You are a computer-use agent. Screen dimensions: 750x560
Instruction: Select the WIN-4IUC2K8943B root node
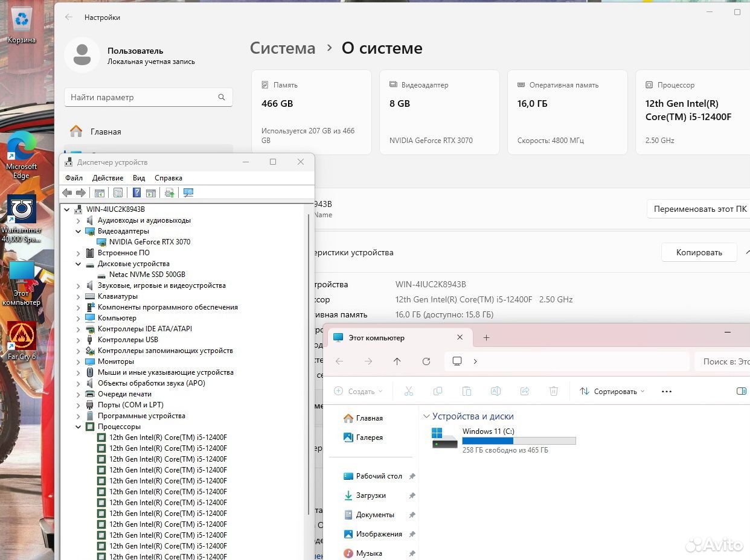coord(115,209)
